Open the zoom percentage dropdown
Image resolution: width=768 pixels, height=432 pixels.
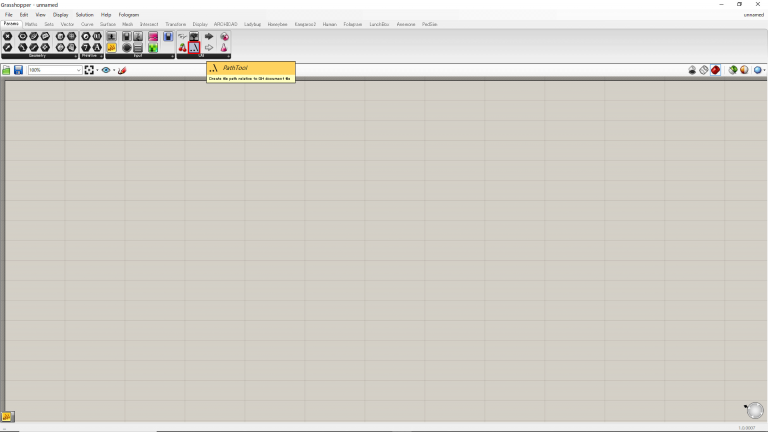(79, 70)
